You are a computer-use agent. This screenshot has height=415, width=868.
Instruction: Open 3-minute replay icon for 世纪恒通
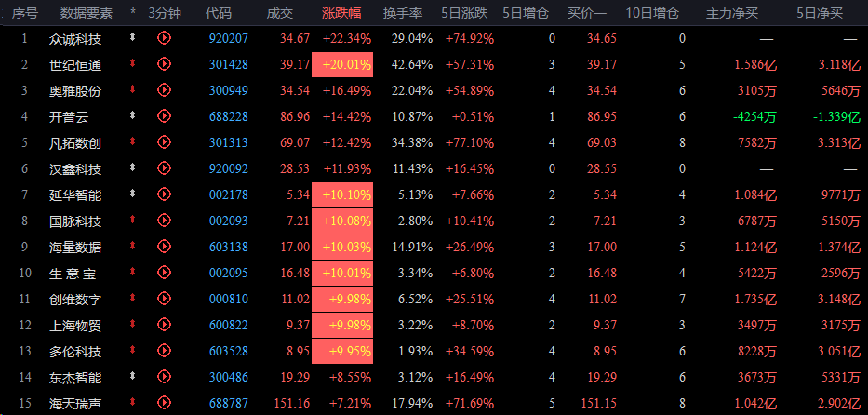click(x=164, y=64)
